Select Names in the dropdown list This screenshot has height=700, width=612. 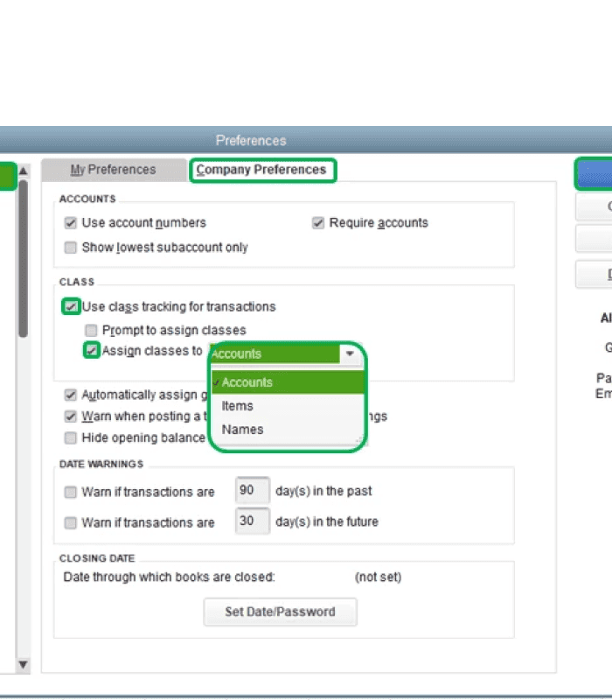(288, 430)
